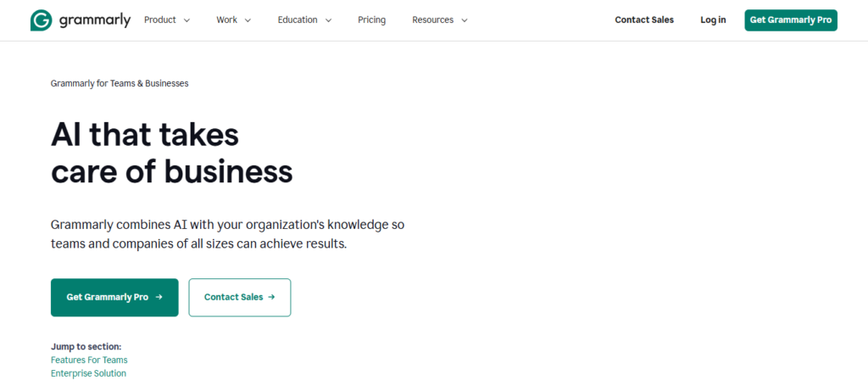The width and height of the screenshot is (868, 386).
Task: Expand the Work dropdown chevron
Action: [248, 20]
